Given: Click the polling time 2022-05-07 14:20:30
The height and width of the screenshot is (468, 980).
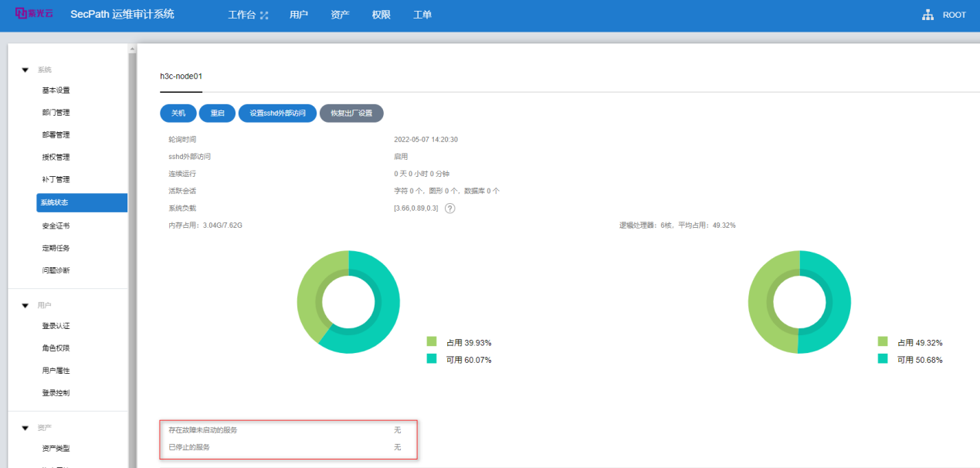Looking at the screenshot, I should (426, 140).
